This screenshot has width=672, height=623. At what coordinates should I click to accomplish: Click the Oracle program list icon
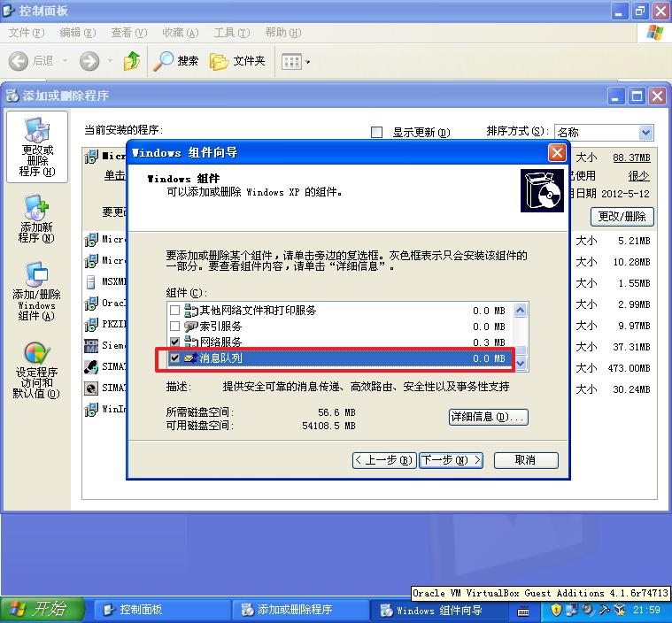tap(91, 304)
